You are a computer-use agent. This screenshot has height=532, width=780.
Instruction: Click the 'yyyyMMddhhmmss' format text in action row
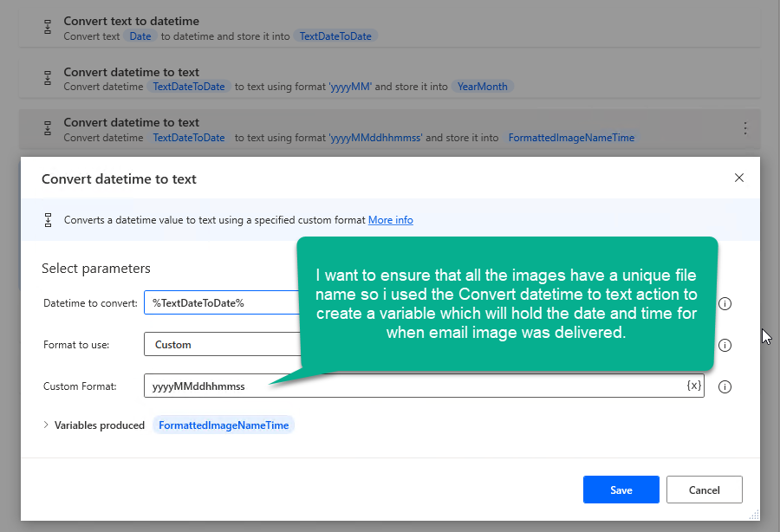point(375,138)
